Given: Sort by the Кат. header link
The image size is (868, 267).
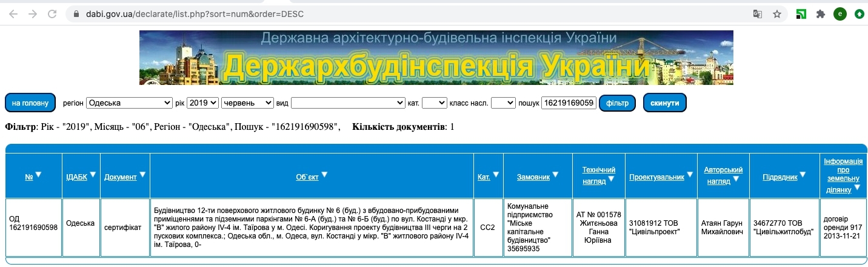Looking at the screenshot, I should point(484,177).
